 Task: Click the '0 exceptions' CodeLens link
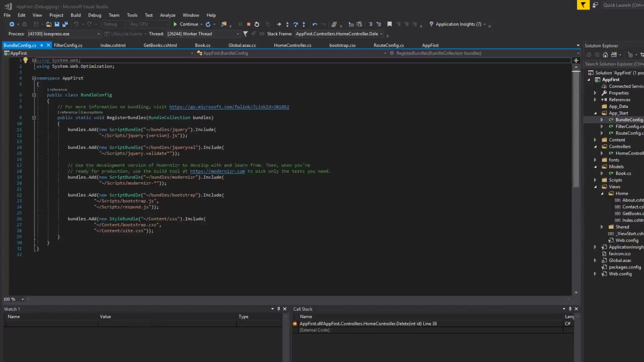point(92,112)
